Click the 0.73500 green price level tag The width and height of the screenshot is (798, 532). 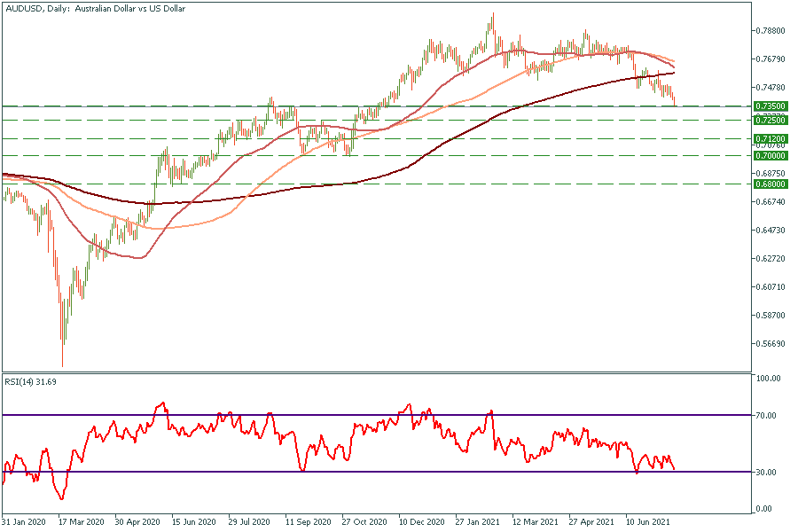coord(771,106)
